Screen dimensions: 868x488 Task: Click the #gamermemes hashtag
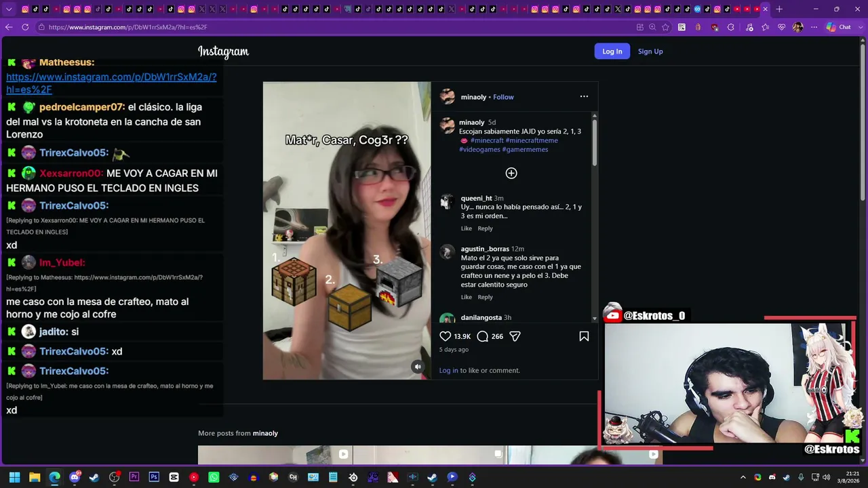click(525, 149)
